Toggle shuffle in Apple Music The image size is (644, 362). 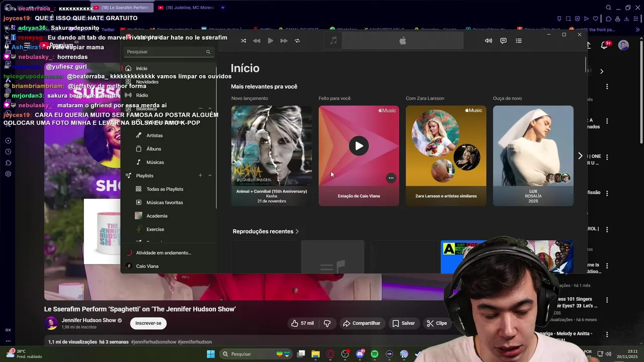click(x=244, y=41)
